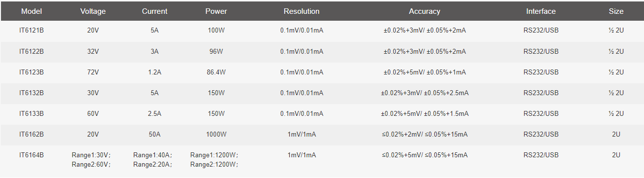Select the Size column header

tap(616, 11)
